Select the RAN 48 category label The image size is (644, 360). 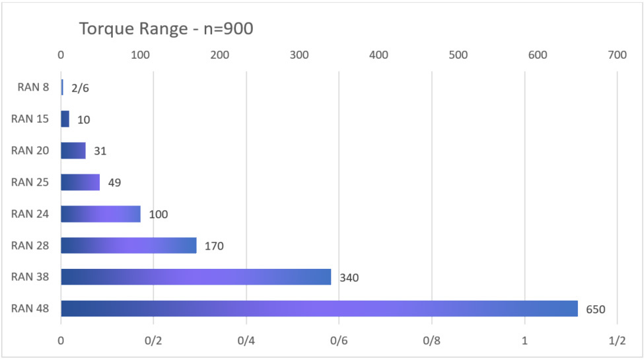tap(30, 308)
